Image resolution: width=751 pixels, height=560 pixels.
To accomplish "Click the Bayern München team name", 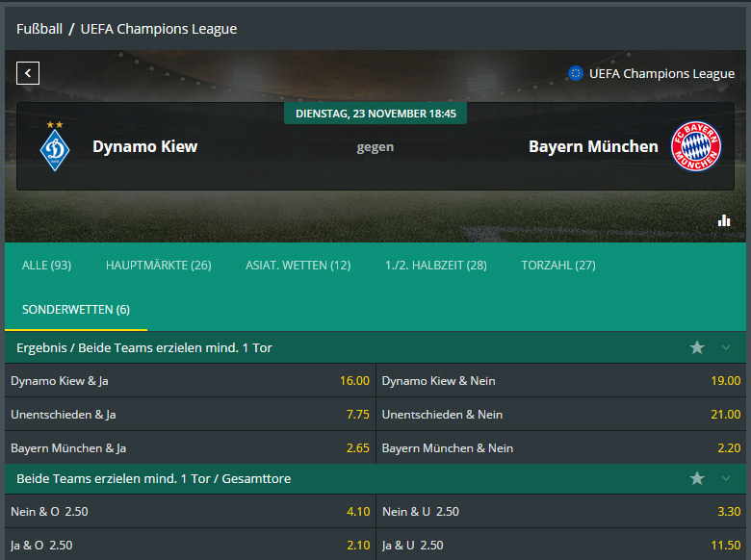I will click(x=593, y=146).
